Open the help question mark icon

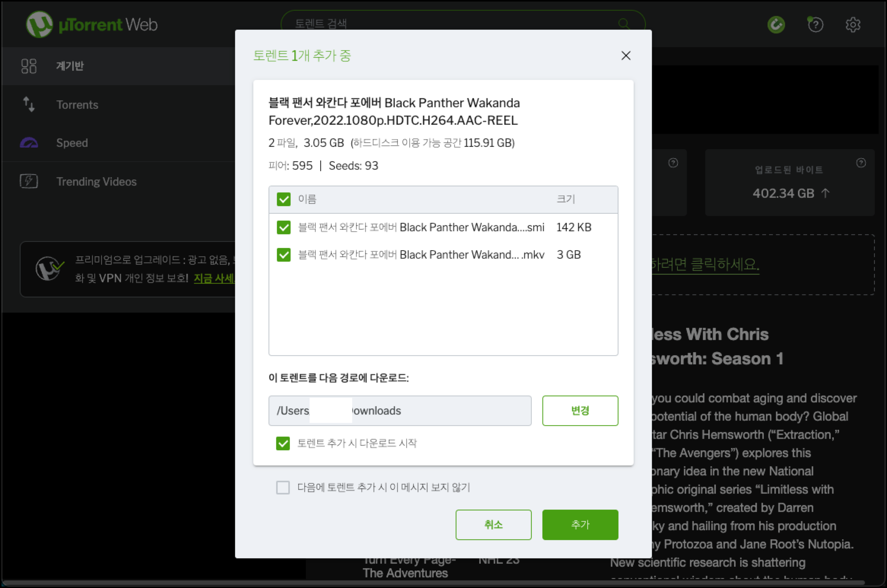click(815, 24)
